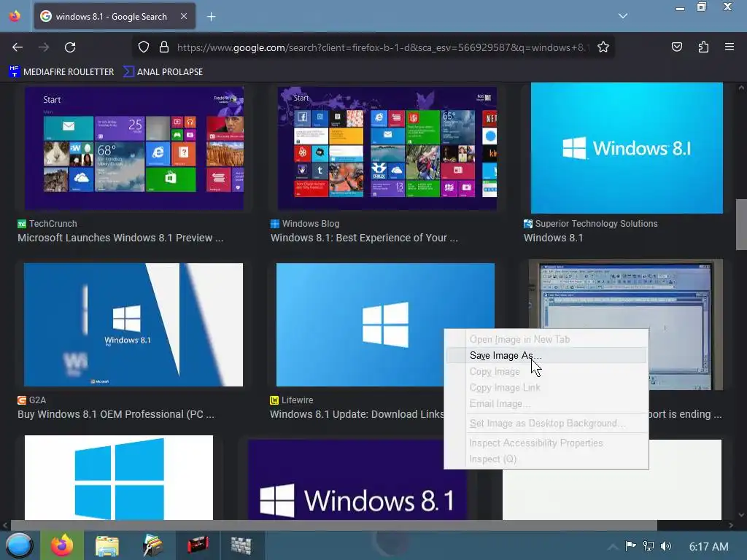This screenshot has height=560, width=747.
Task: Click Microsoft Launches Windows 8.1 Preview link
Action: click(120, 238)
